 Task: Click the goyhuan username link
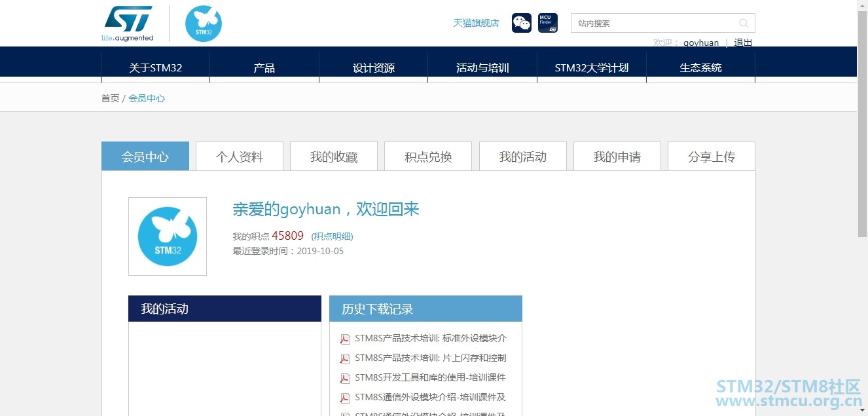pos(701,43)
